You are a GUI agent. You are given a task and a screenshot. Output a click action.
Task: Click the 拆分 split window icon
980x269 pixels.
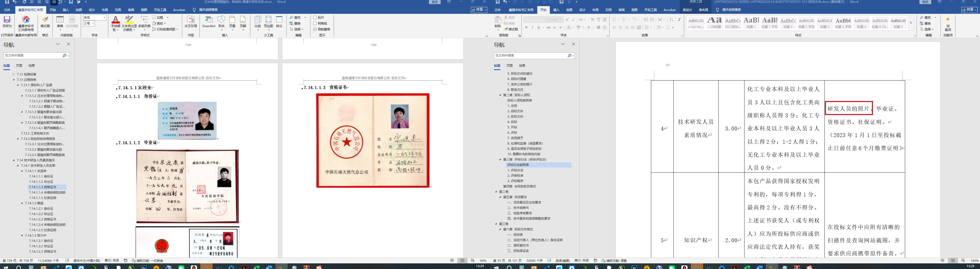click(x=279, y=22)
